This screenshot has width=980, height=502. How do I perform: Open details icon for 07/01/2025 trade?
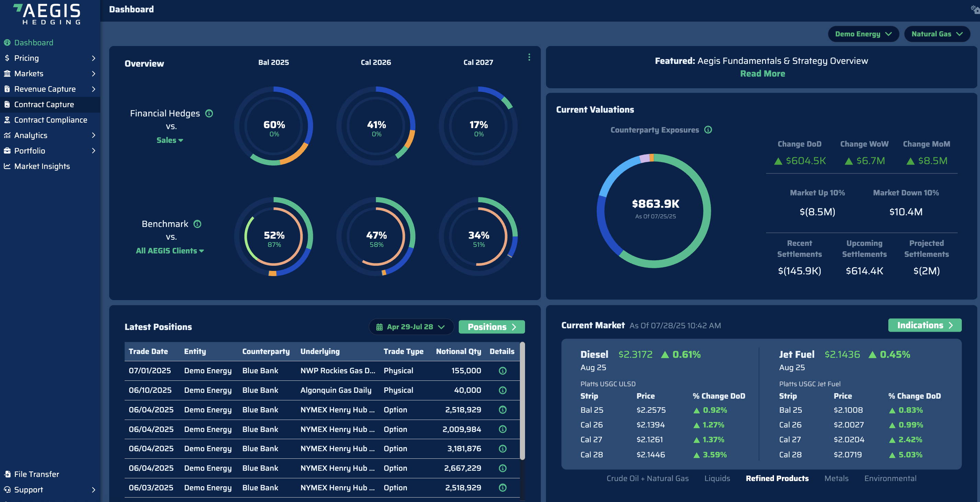502,371
